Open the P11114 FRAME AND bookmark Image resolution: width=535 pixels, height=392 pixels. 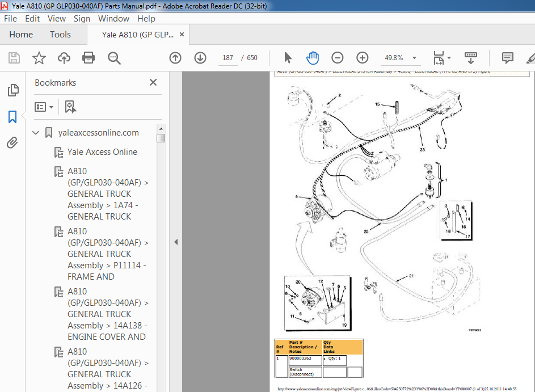pyautogui.click(x=108, y=254)
